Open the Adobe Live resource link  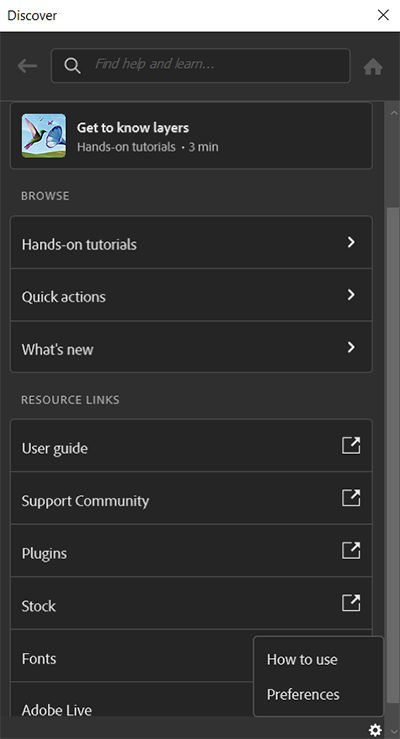point(57,710)
